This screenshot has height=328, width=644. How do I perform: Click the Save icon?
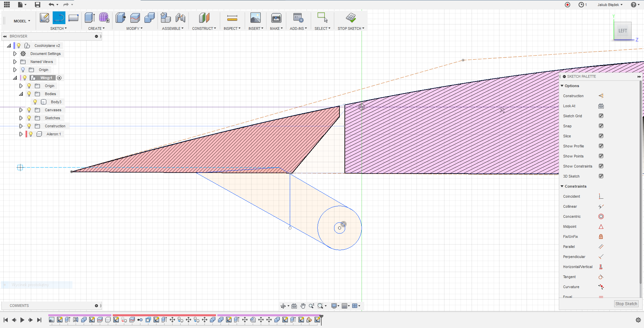(x=38, y=5)
